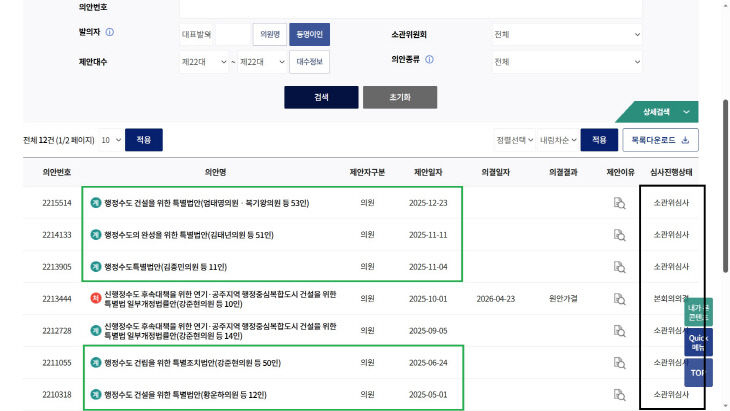Select 의원명 search mode button
The height and width of the screenshot is (411, 730).
(270, 34)
